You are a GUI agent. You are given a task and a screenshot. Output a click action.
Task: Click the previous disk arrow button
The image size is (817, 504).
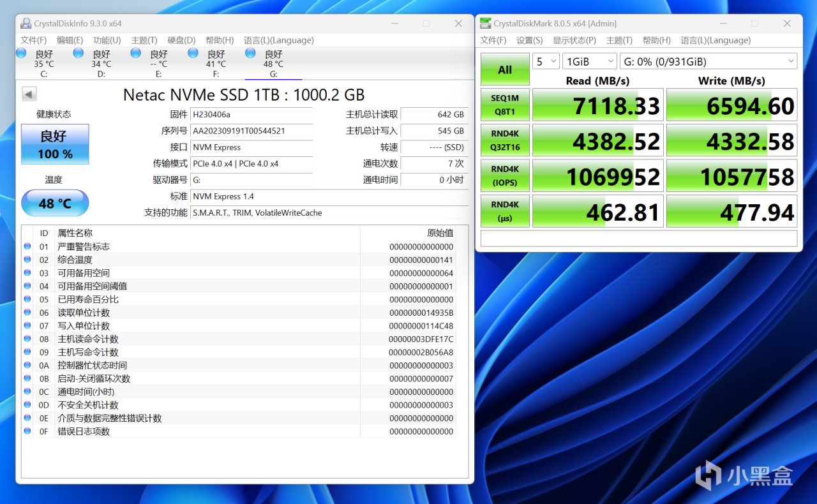(29, 94)
